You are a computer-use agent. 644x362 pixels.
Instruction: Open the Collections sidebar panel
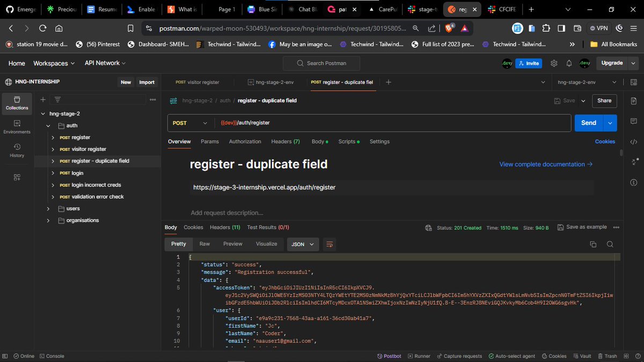[x=17, y=104]
